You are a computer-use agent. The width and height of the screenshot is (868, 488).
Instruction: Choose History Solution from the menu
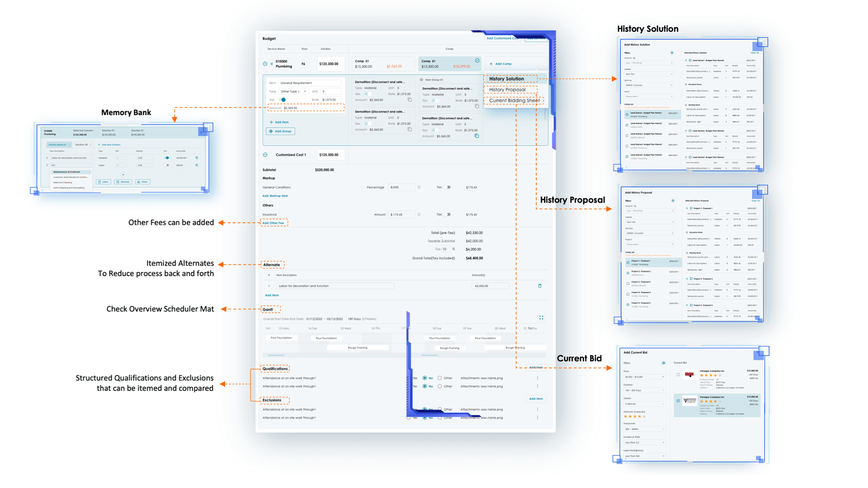click(506, 79)
